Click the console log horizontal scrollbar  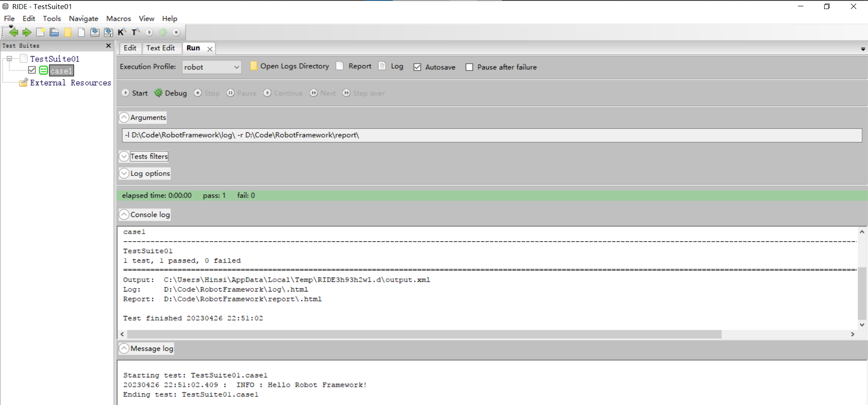424,334
